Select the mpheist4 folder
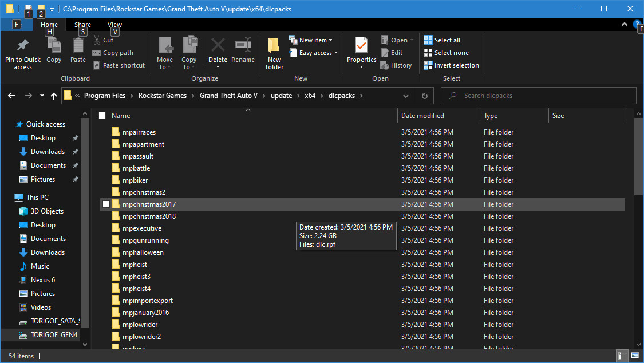 click(x=136, y=288)
